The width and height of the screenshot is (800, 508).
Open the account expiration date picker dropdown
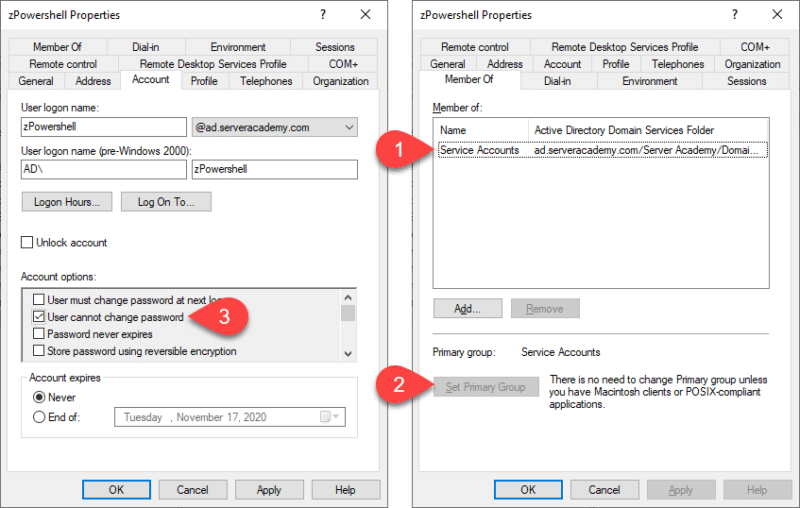pyautogui.click(x=336, y=417)
